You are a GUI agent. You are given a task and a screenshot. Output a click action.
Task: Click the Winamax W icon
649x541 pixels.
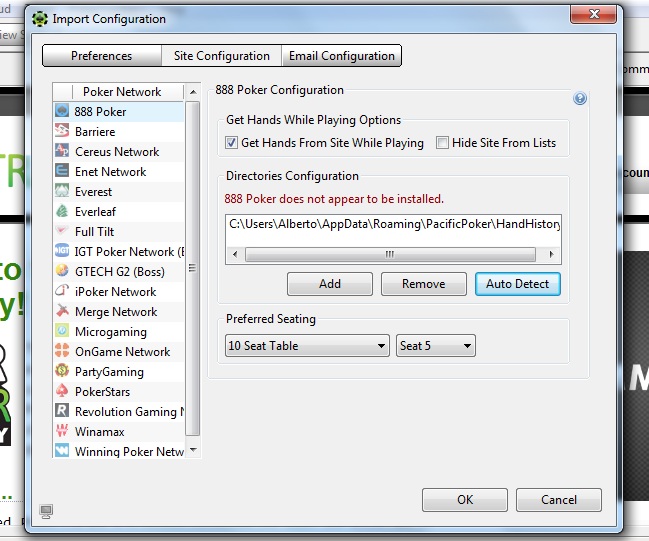point(62,430)
